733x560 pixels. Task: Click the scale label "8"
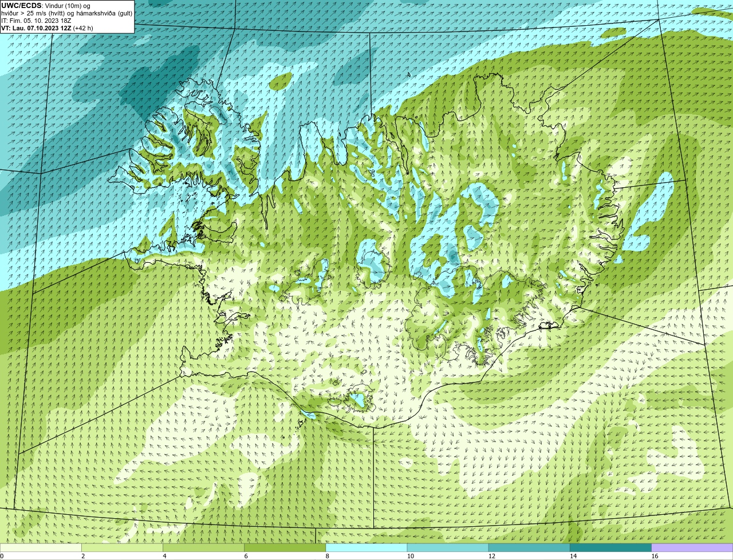328,556
